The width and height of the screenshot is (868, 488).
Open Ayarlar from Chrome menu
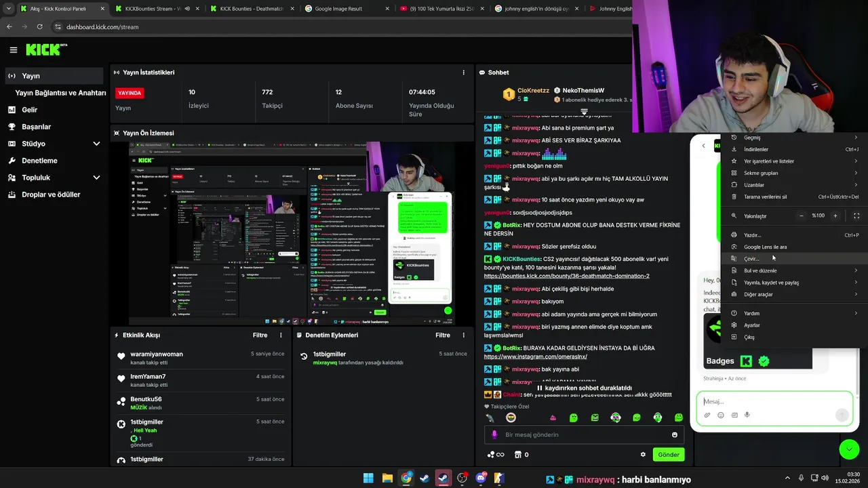(x=793, y=325)
